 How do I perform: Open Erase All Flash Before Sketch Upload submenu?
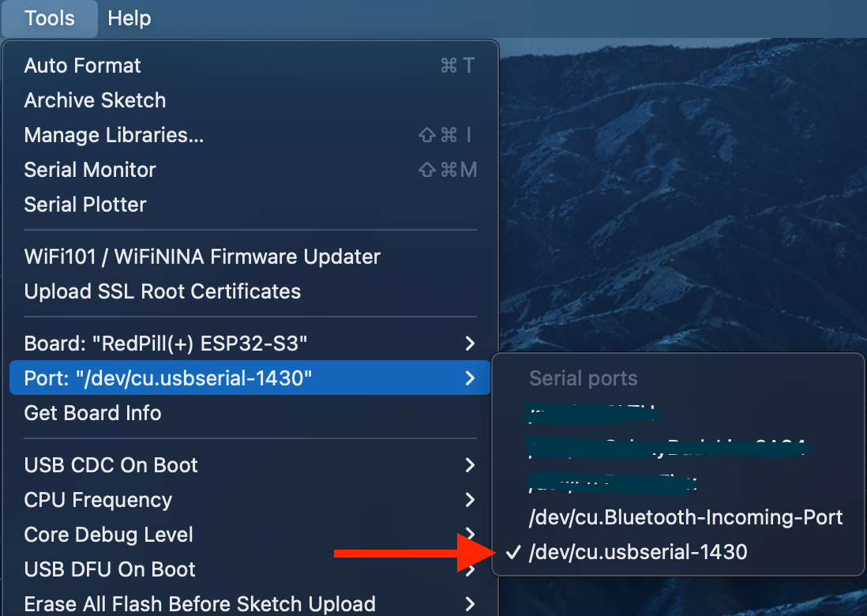200,604
